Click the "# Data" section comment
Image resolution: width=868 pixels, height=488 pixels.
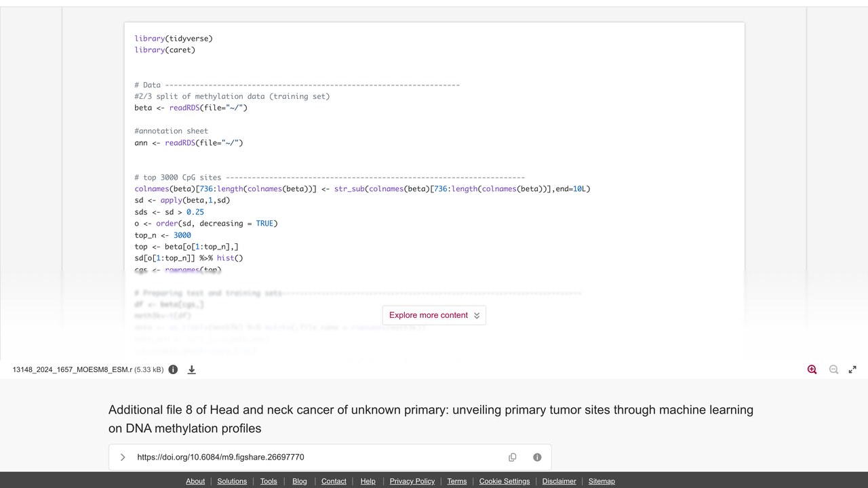point(297,85)
